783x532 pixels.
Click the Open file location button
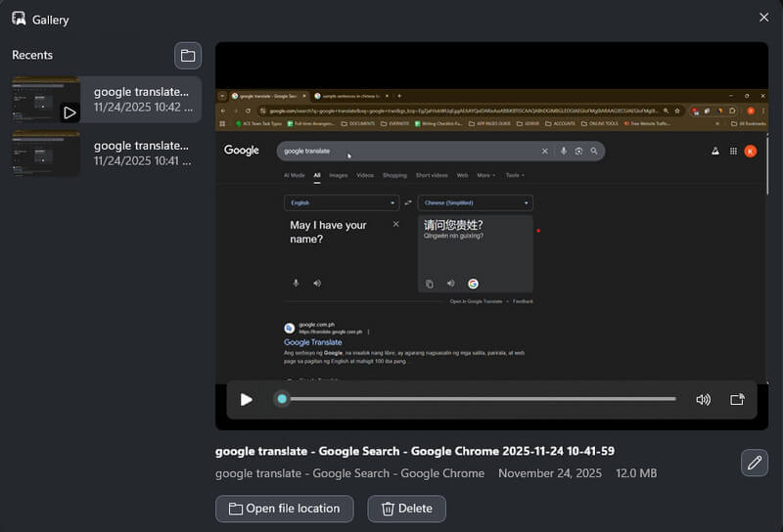pos(285,509)
